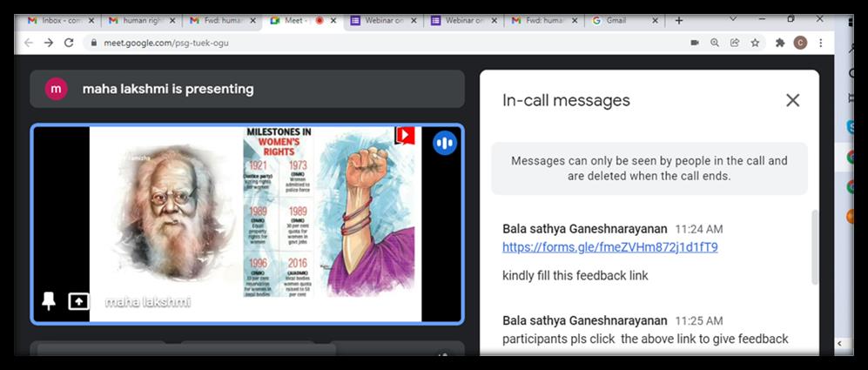Screen dimensions: 868x370
Task: Switch to the 'human righ' Gmail tab
Action: coord(142,21)
